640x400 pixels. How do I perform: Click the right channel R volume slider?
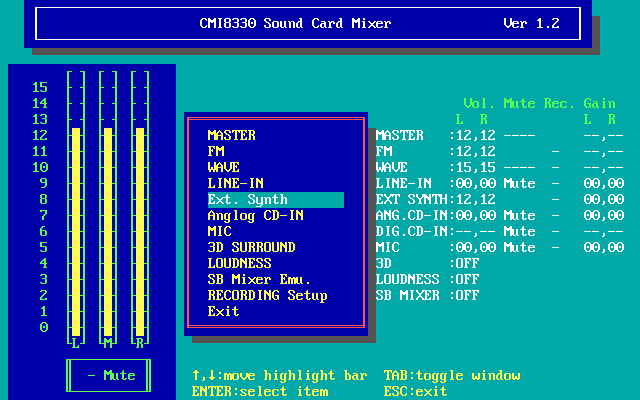pos(139,230)
